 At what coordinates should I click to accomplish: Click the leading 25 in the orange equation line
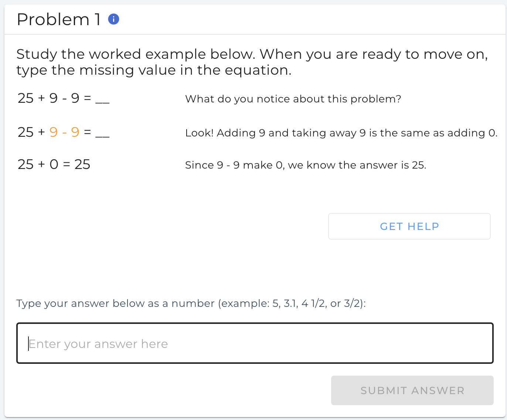click(x=25, y=132)
